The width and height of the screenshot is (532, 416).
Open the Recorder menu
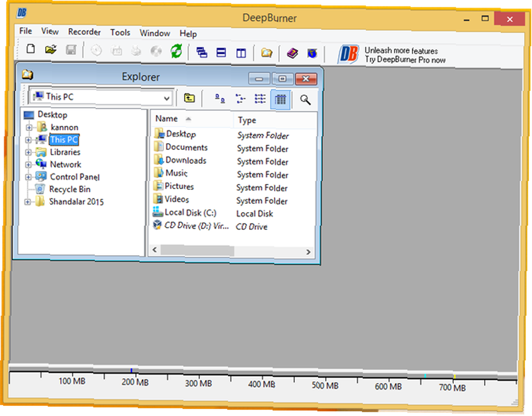point(84,32)
